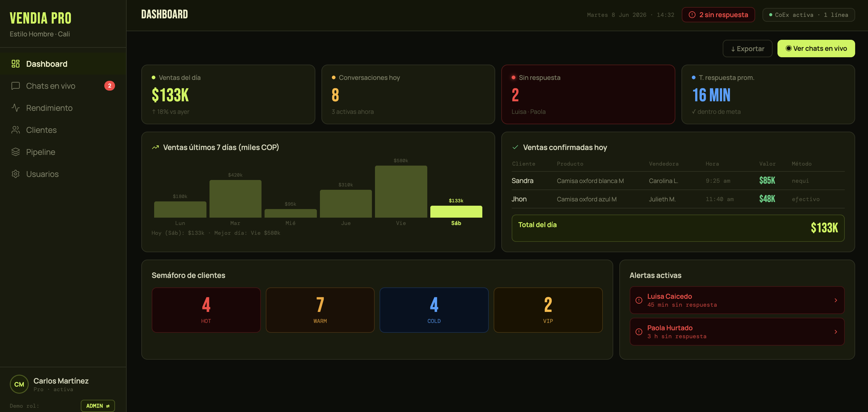Click the nequi payment method cell

coord(800,181)
